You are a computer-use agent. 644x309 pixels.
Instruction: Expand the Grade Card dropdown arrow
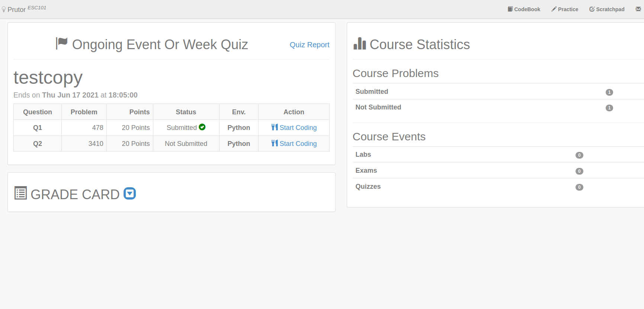click(129, 194)
